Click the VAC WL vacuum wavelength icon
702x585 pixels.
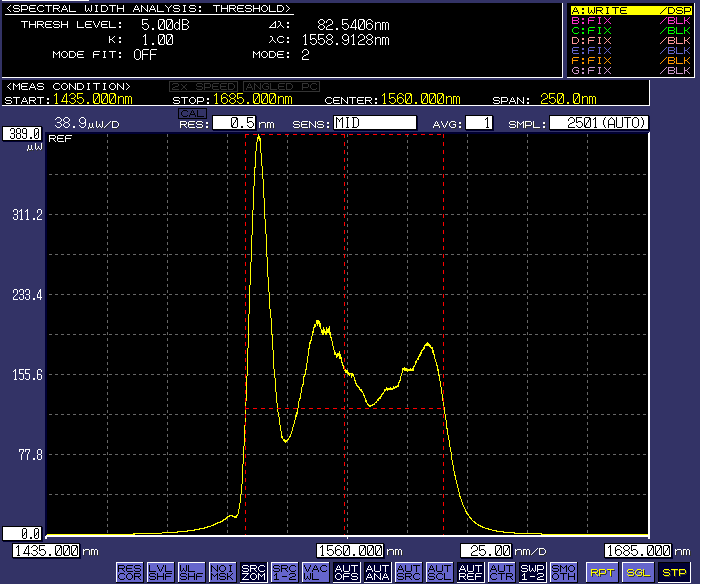click(315, 572)
